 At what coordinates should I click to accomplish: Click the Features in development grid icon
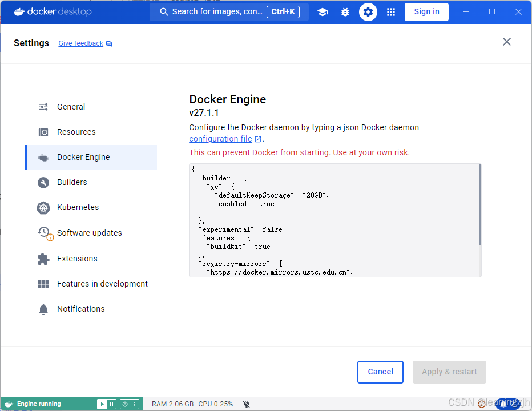[43, 284]
